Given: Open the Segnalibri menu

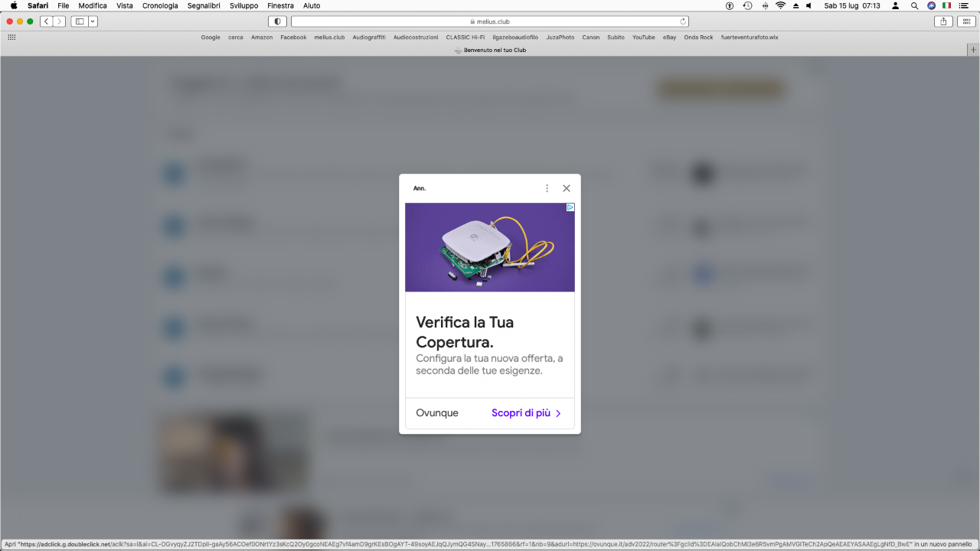Looking at the screenshot, I should (x=204, y=5).
